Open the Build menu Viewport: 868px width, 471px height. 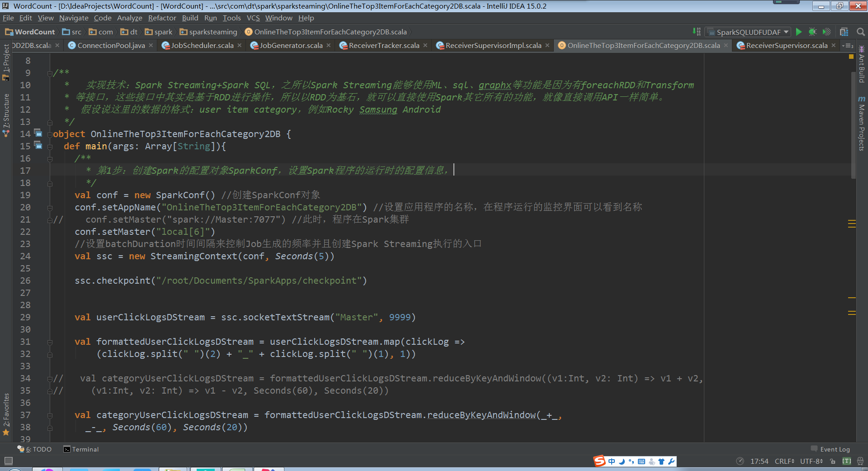coord(190,18)
